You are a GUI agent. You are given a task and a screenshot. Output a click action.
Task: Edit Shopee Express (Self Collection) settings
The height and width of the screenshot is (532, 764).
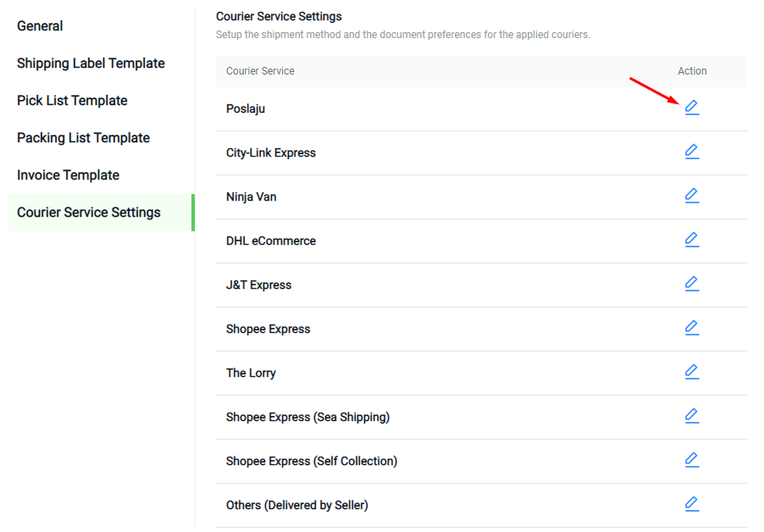tap(692, 460)
